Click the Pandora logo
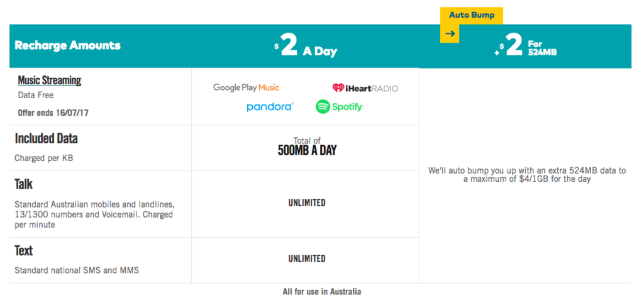The width and height of the screenshot is (644, 300). click(270, 107)
